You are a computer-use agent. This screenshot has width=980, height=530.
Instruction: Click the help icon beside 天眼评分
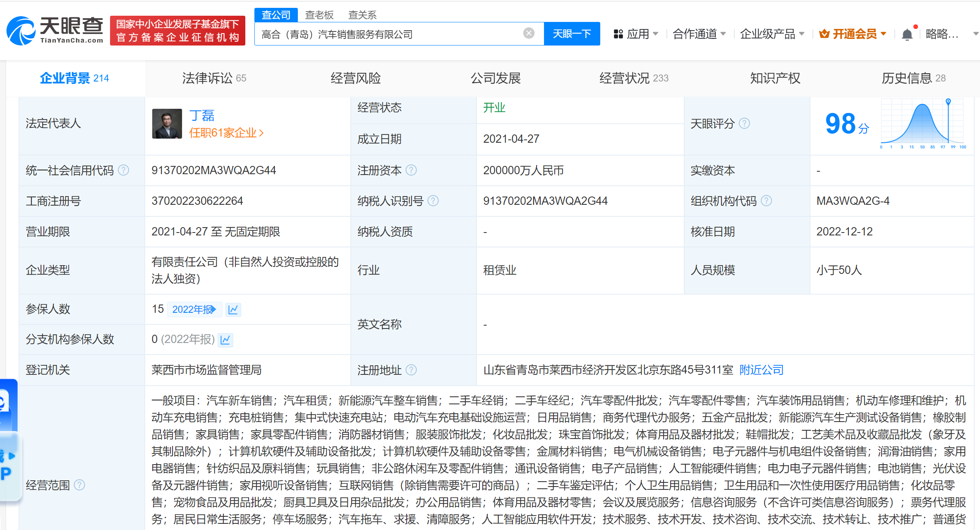pyautogui.click(x=745, y=123)
